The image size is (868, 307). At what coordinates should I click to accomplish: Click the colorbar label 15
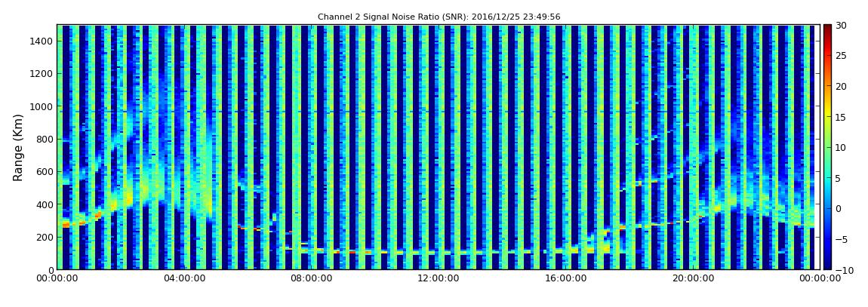pyautogui.click(x=841, y=117)
